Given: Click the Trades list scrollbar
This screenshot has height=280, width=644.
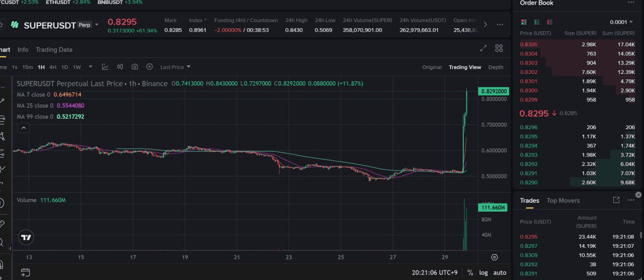Looking at the screenshot, I should (x=640, y=235).
